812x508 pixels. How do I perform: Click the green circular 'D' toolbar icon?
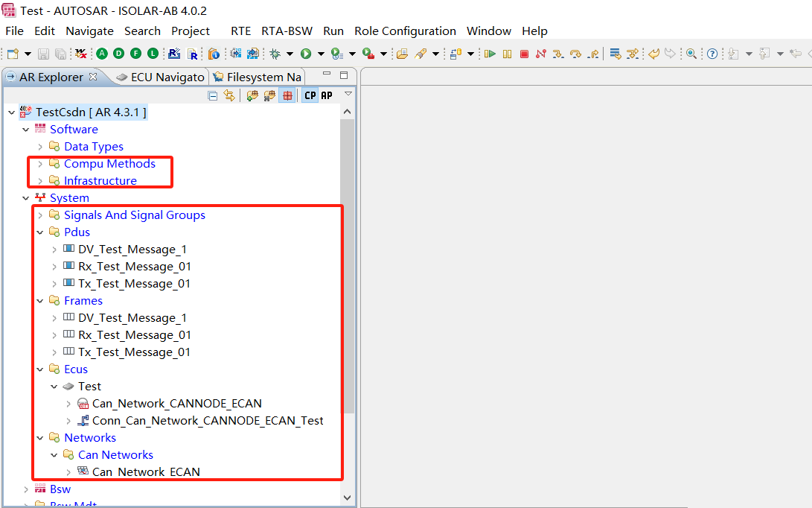(118, 54)
